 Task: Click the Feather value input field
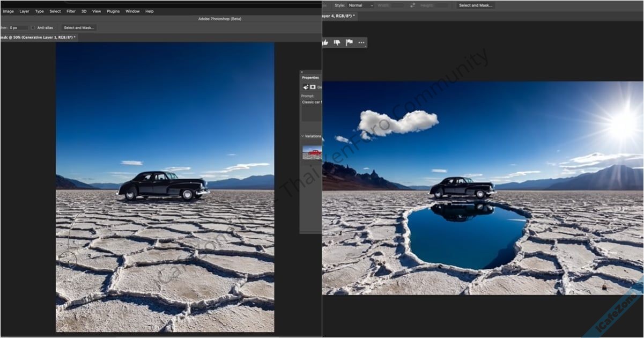tap(18, 27)
